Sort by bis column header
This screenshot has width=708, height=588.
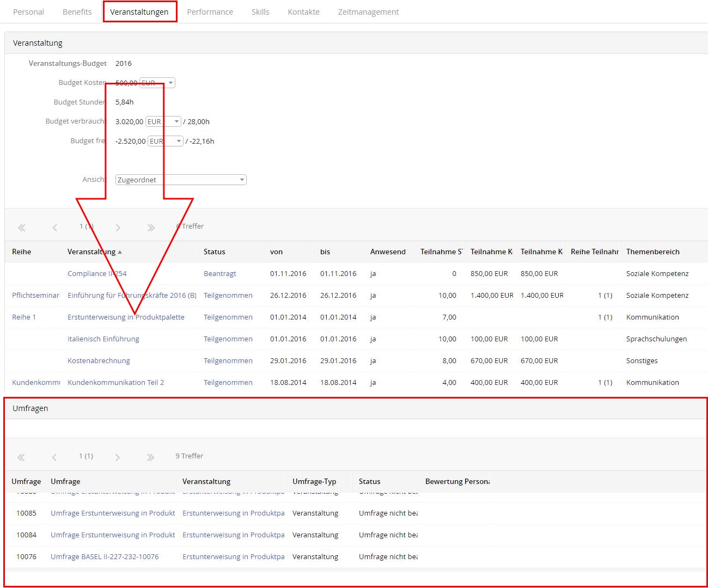[325, 252]
